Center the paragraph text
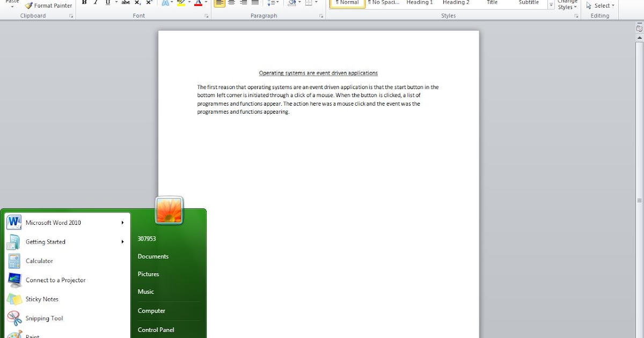The height and width of the screenshot is (338, 644). point(231,3)
